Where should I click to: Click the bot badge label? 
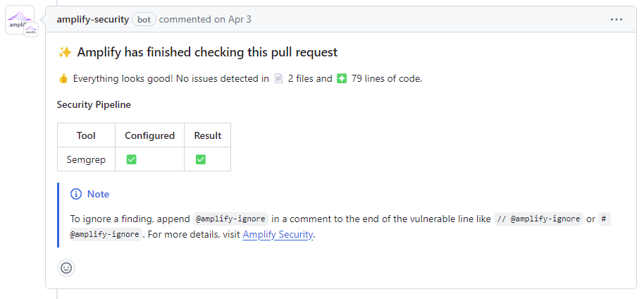point(144,19)
